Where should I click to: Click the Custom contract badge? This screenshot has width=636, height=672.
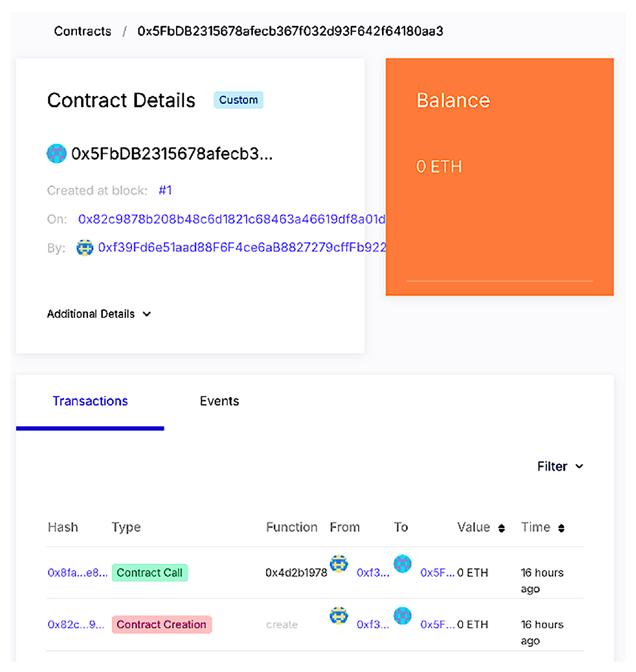pos(238,100)
